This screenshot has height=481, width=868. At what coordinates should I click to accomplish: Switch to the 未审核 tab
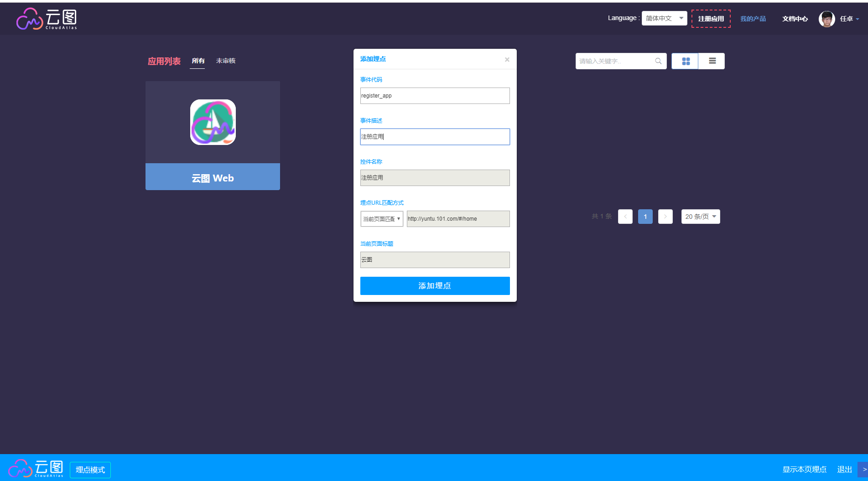[x=225, y=61]
